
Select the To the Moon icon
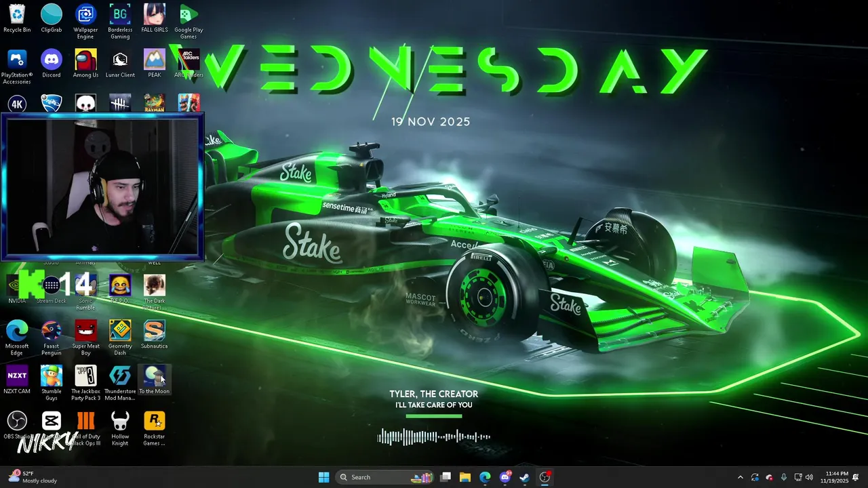click(155, 380)
